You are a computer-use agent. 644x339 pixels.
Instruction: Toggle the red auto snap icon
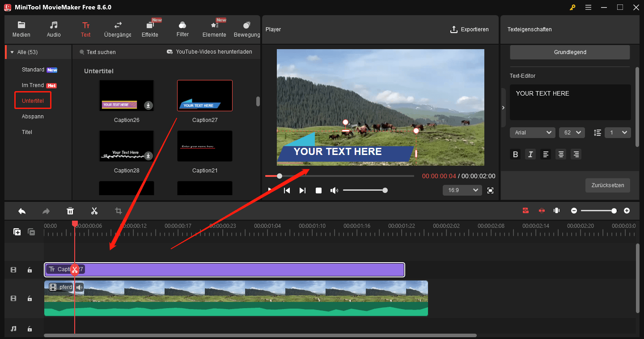click(525, 211)
